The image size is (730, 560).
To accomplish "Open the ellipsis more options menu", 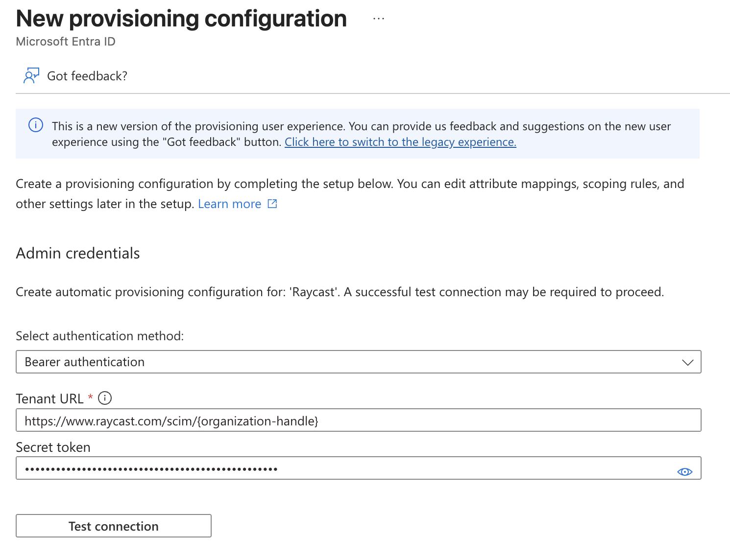I will (x=378, y=19).
